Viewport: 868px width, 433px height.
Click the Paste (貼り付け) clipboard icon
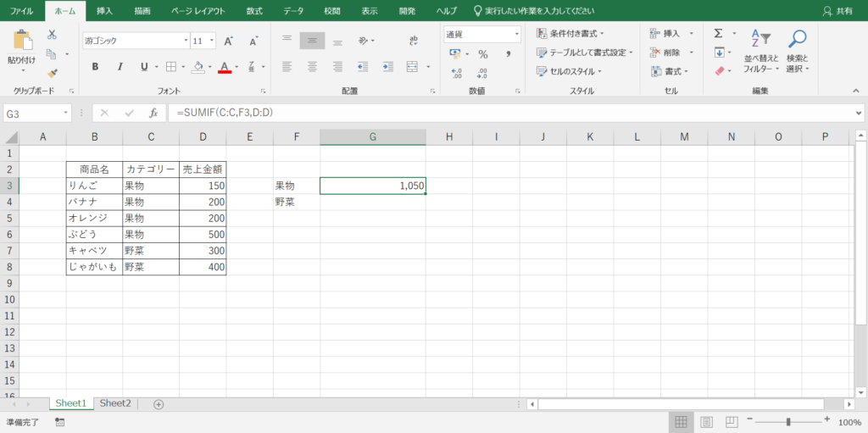click(x=22, y=41)
